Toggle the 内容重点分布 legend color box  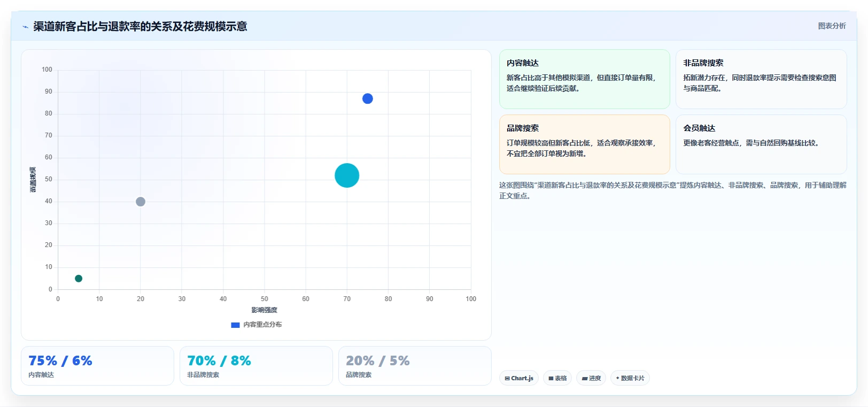[x=235, y=325]
